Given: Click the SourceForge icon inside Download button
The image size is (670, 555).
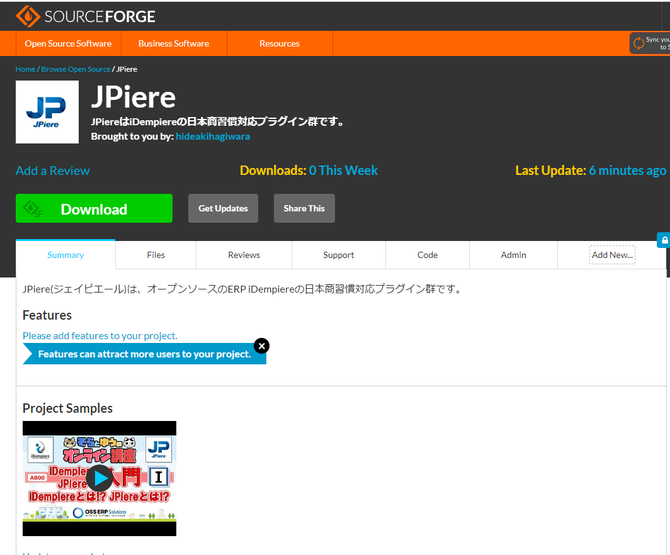Looking at the screenshot, I should click(33, 208).
